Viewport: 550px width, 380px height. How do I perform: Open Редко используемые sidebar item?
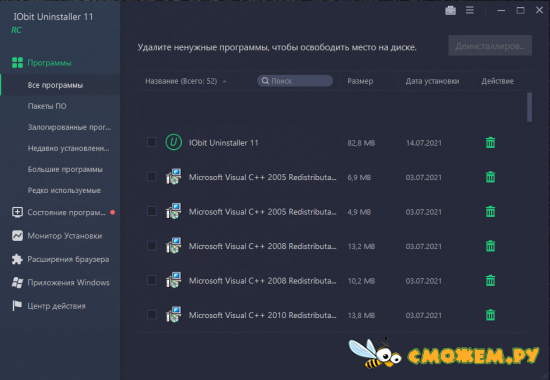tap(64, 190)
